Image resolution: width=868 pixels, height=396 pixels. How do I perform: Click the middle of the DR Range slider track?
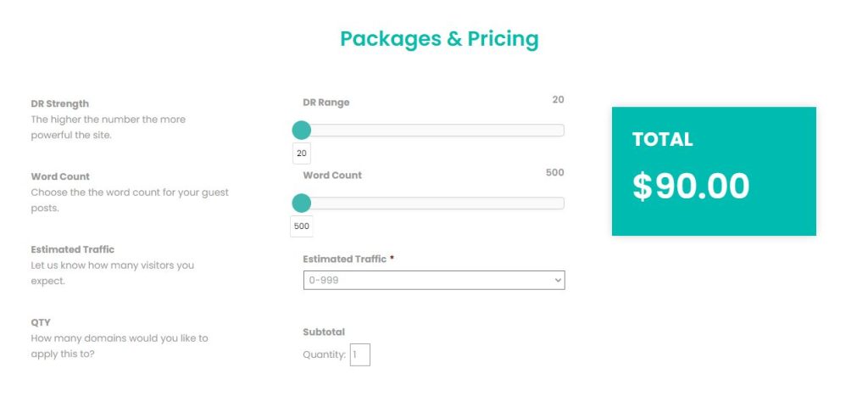[433, 130]
